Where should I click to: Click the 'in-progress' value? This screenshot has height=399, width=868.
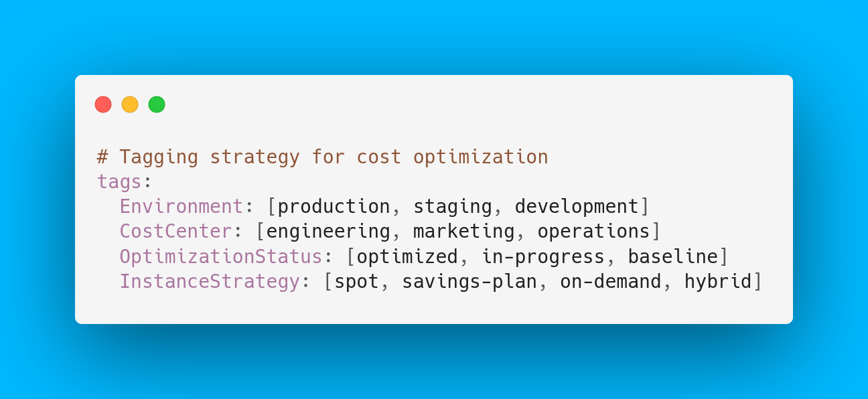[x=543, y=257]
